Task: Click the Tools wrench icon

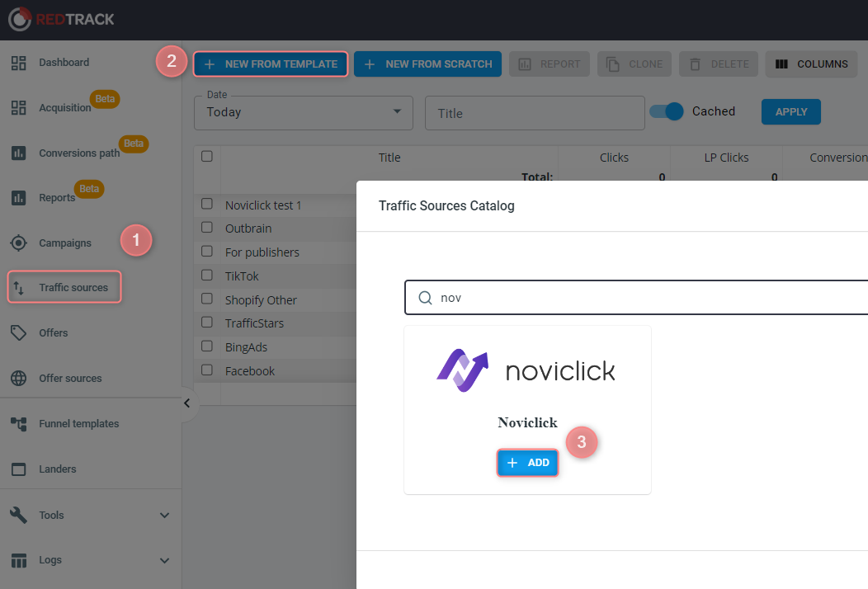Action: click(19, 515)
